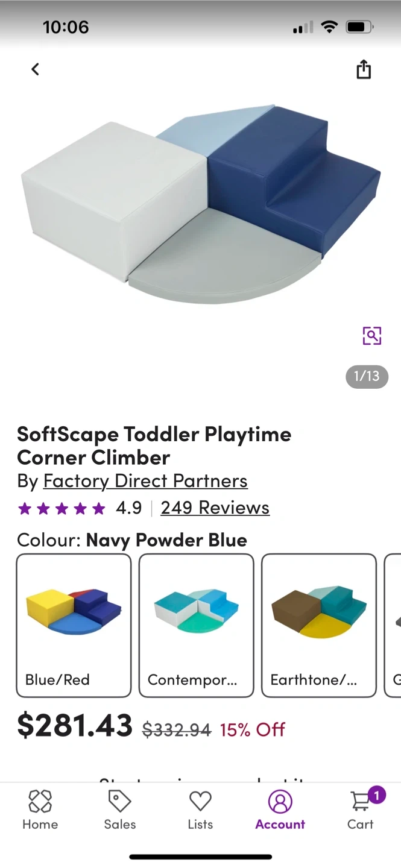Tap the Account profile icon

[280, 802]
